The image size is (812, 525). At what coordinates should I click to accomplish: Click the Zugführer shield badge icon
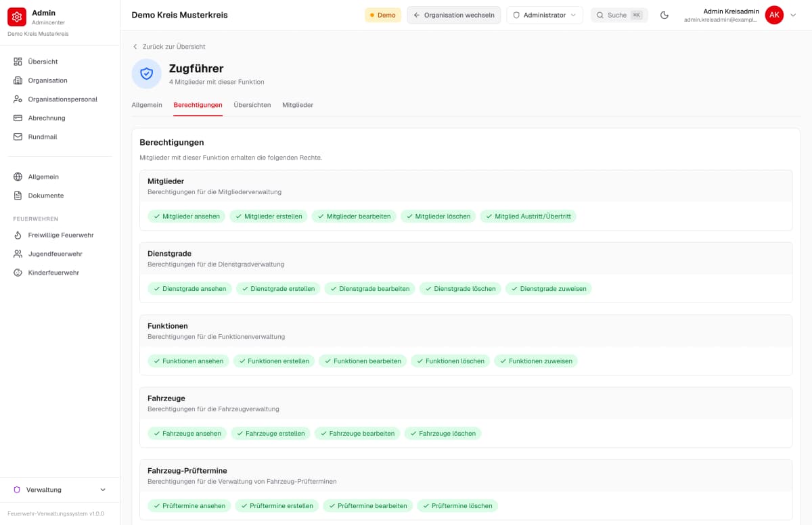click(146, 74)
